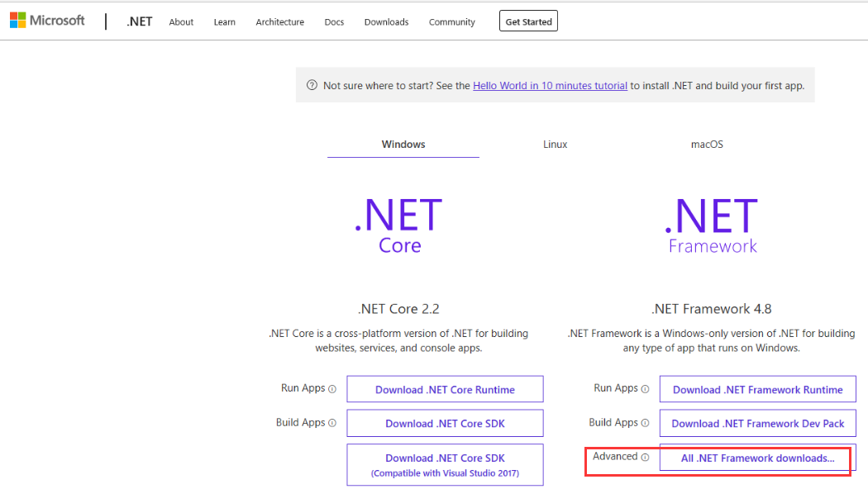Click the .NET Core description paragraph

(398, 341)
